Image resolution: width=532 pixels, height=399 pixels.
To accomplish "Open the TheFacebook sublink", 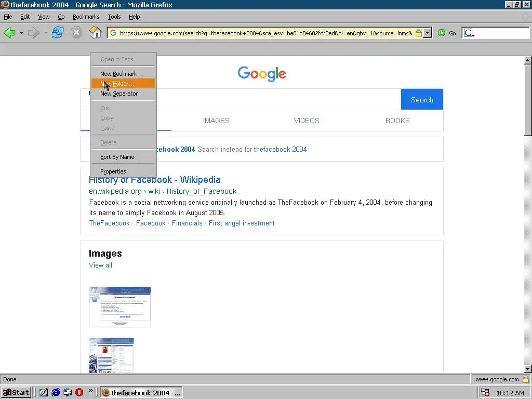I will (109, 223).
